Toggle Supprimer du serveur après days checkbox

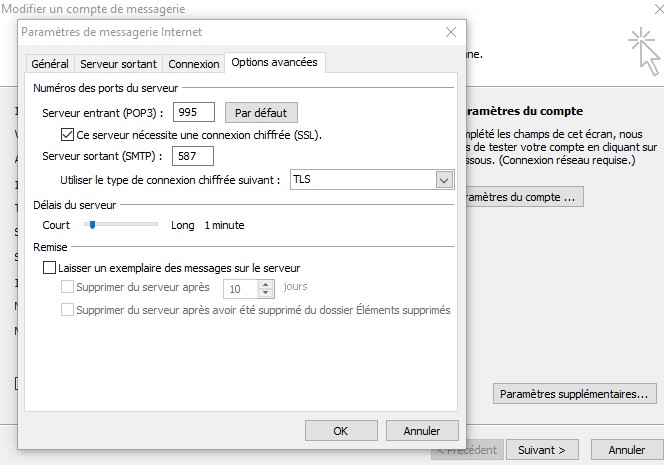coord(68,288)
